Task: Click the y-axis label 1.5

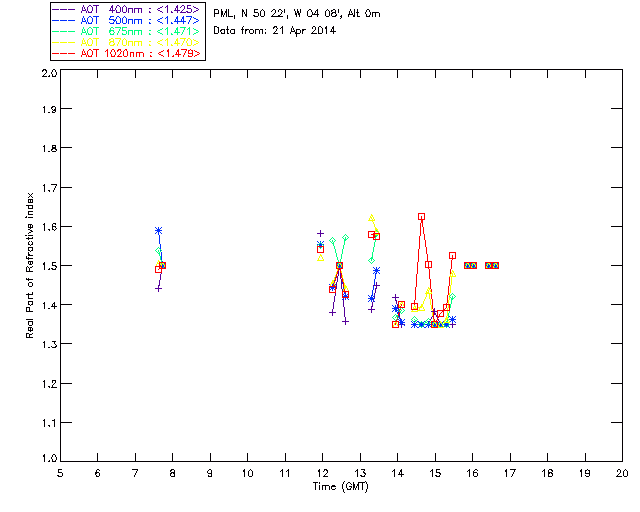Action: 49,266
